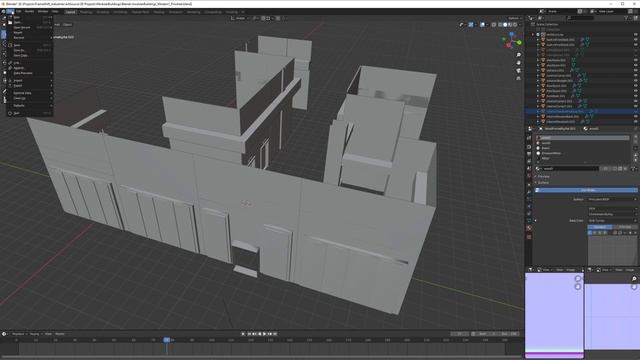Viewport: 640px width, 360px height.
Task: Open the Base Color input dropdown
Action: (612, 220)
